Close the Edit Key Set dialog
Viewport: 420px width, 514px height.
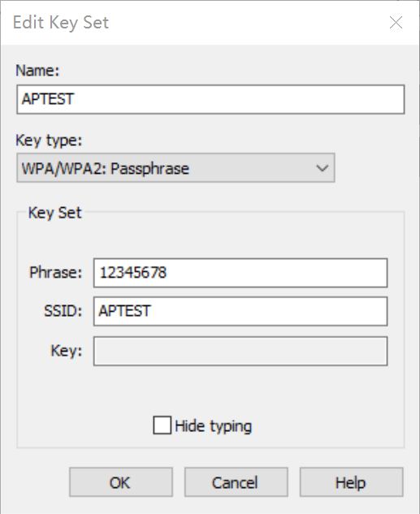(x=396, y=22)
